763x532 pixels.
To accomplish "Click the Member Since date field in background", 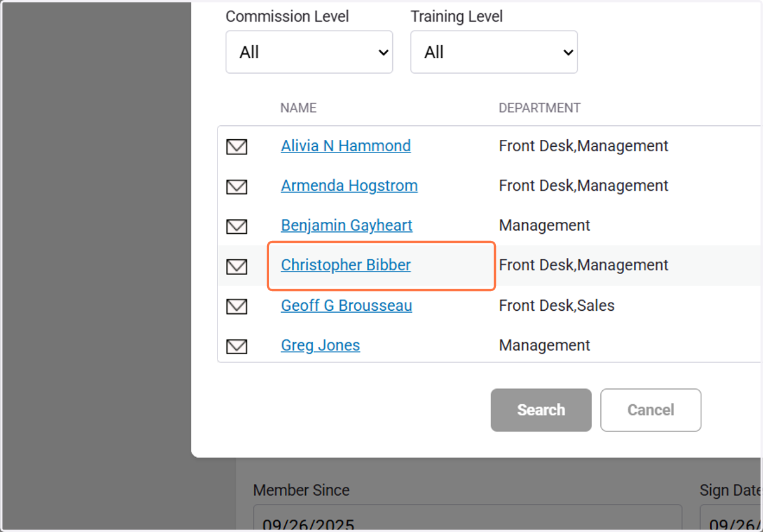I will 467,518.
